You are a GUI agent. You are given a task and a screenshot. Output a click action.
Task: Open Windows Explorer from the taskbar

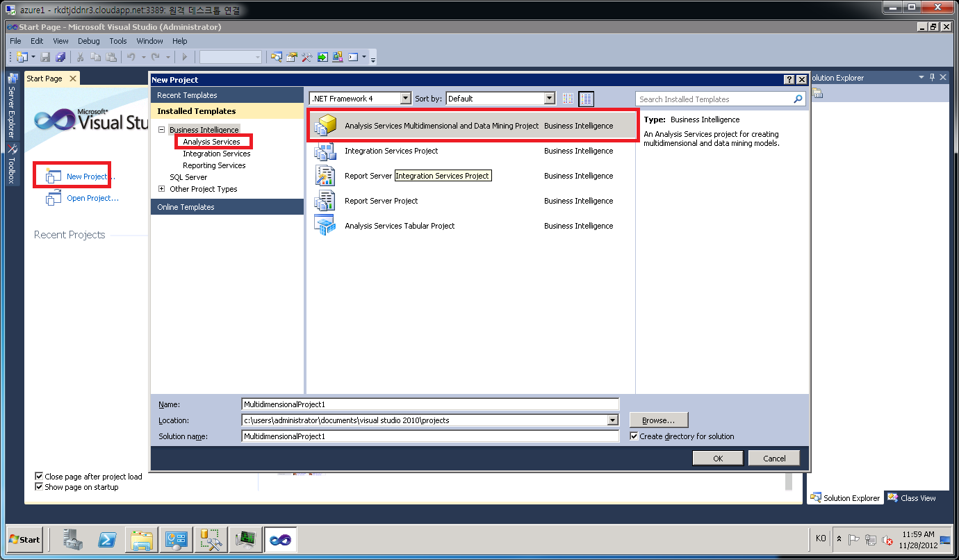tap(141, 539)
